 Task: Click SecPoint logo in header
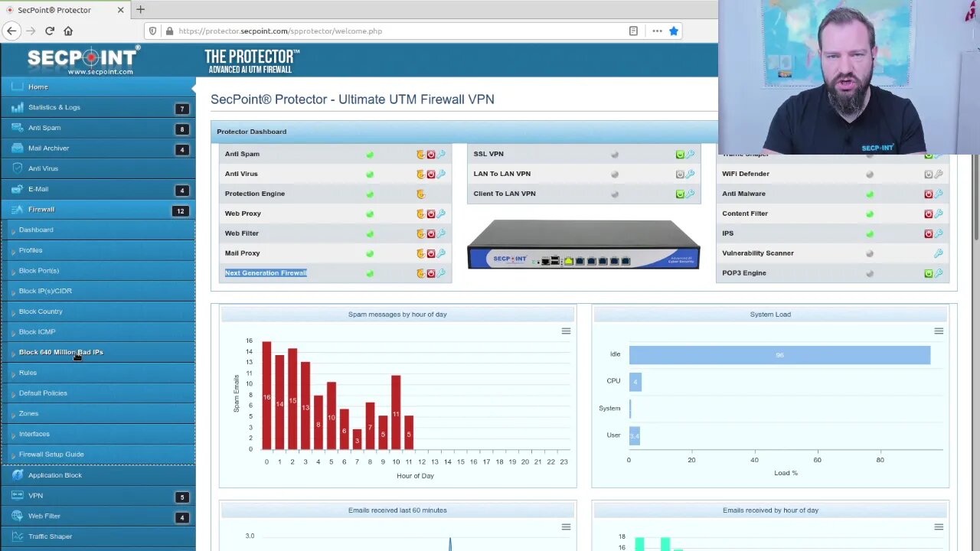[83, 60]
